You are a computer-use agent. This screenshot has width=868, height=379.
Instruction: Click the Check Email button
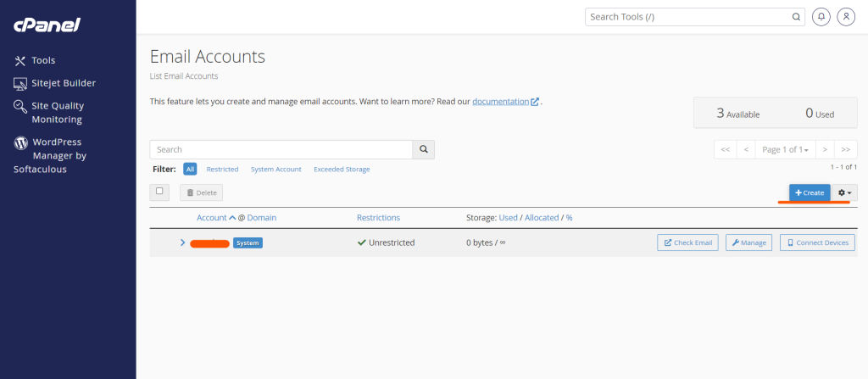click(687, 242)
